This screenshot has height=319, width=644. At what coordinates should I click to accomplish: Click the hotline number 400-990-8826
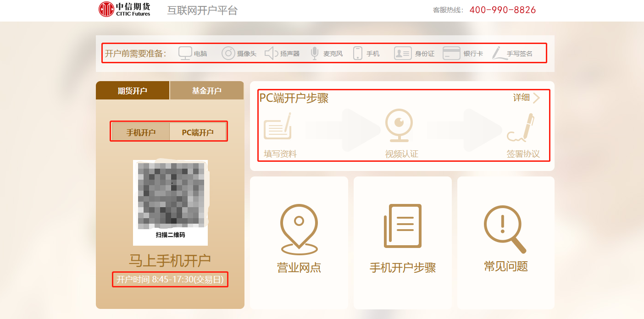pos(503,10)
